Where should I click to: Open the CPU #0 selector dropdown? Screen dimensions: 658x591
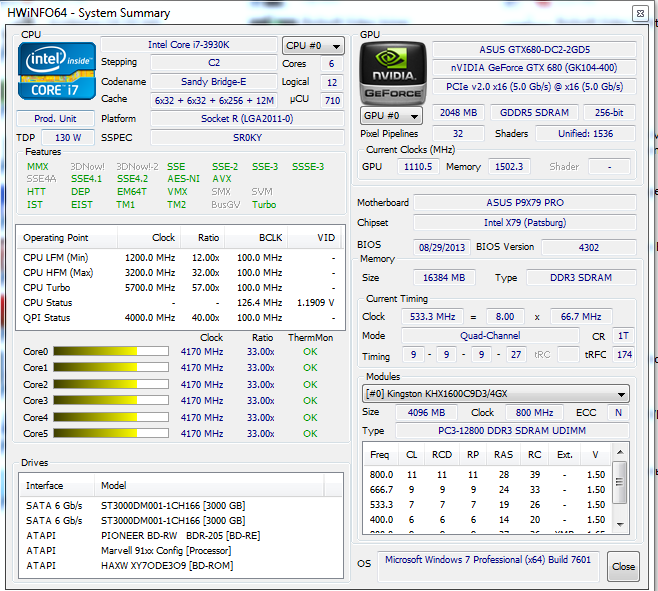tap(313, 46)
